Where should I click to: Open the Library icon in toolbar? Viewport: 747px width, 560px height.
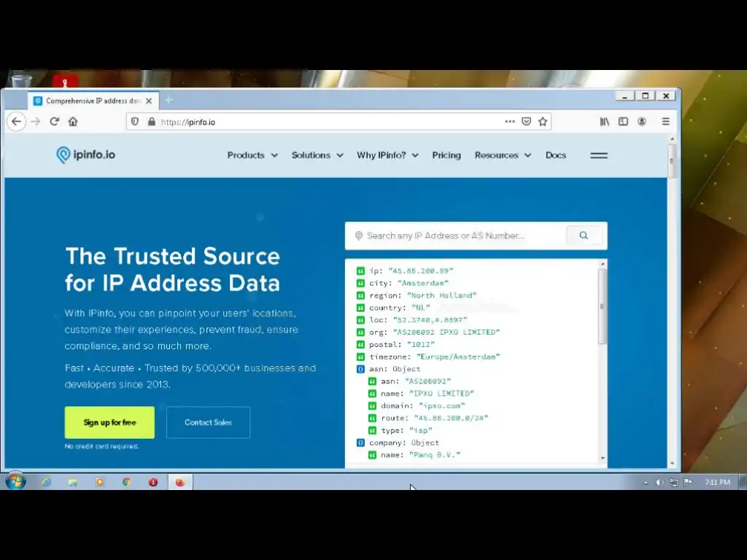click(x=605, y=122)
